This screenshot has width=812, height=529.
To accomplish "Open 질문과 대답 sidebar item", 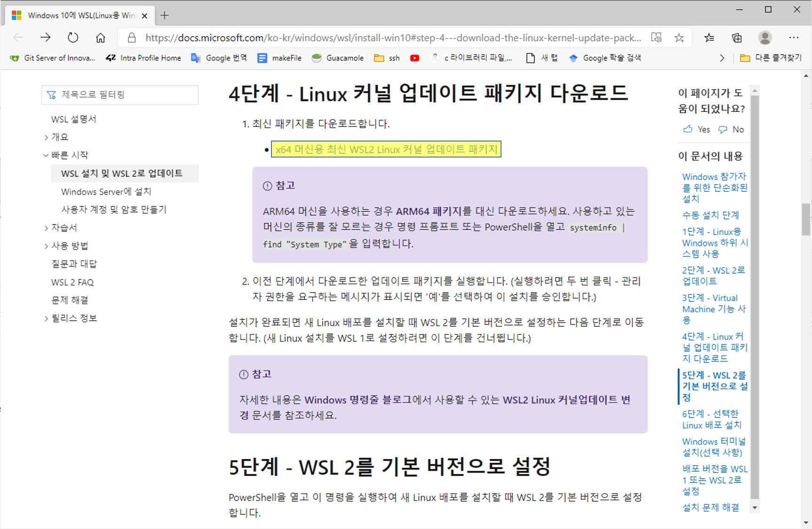I will coord(74,264).
